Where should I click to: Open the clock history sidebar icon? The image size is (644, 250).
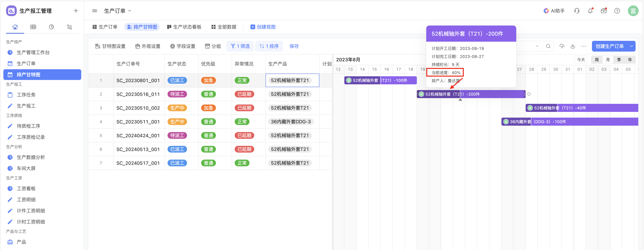pos(51,27)
